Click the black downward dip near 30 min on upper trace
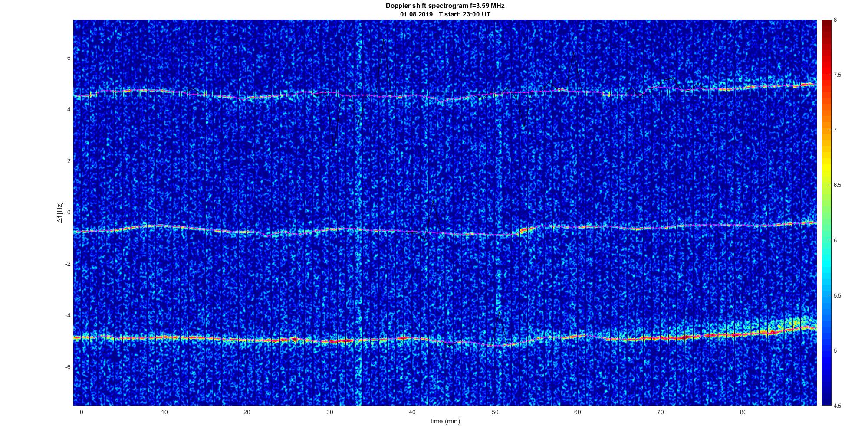Image resolution: width=868 pixels, height=435 pixels. click(x=333, y=145)
